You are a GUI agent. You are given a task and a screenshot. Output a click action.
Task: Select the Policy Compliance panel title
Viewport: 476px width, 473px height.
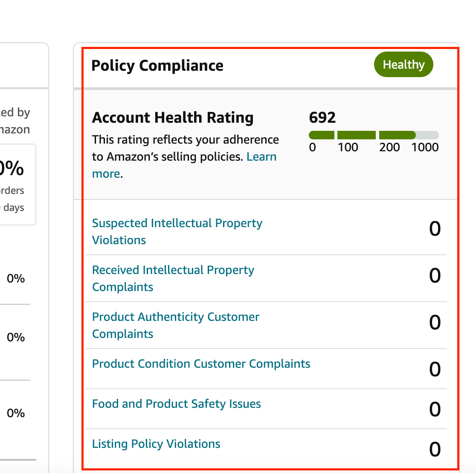click(157, 66)
